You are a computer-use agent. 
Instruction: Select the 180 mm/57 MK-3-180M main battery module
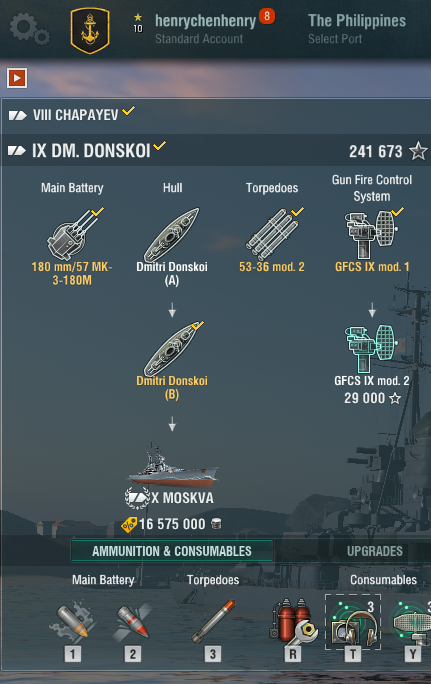(72, 247)
